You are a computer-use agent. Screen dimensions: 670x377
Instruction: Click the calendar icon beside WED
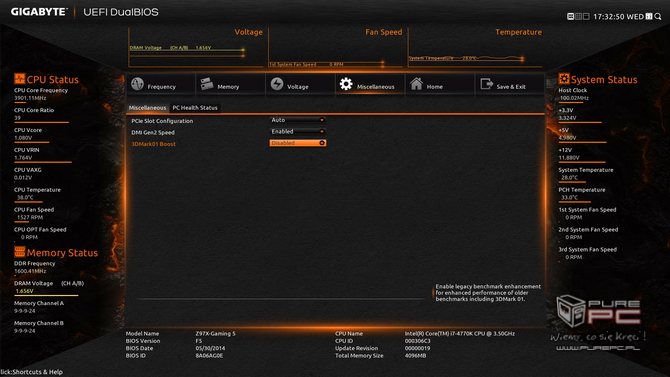(649, 16)
